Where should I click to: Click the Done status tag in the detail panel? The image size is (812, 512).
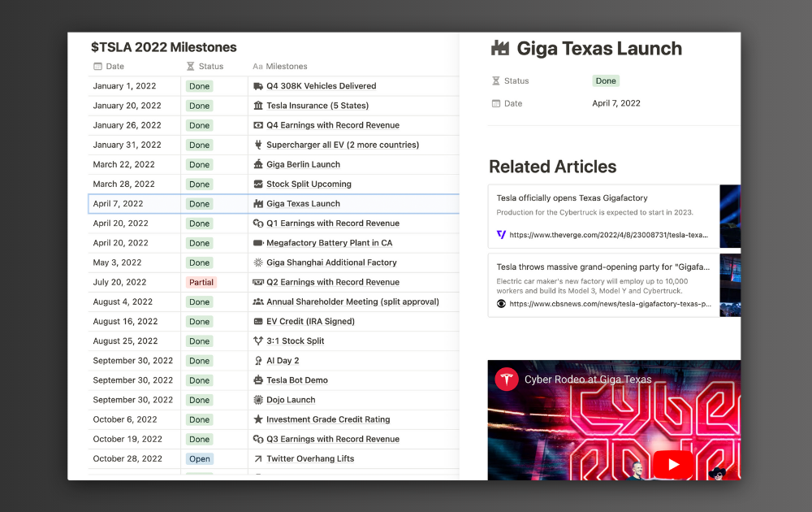click(x=606, y=80)
